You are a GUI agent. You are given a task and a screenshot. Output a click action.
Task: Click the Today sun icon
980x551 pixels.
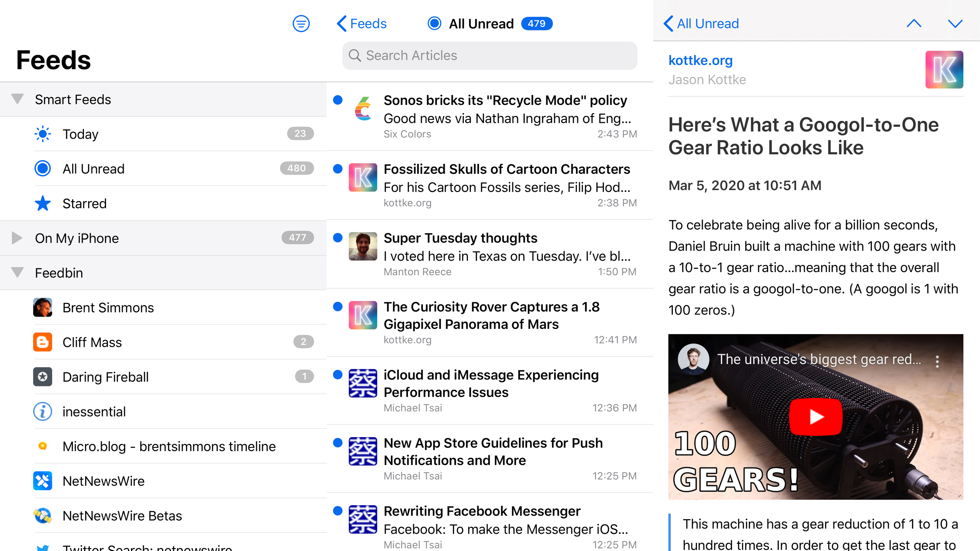click(42, 134)
